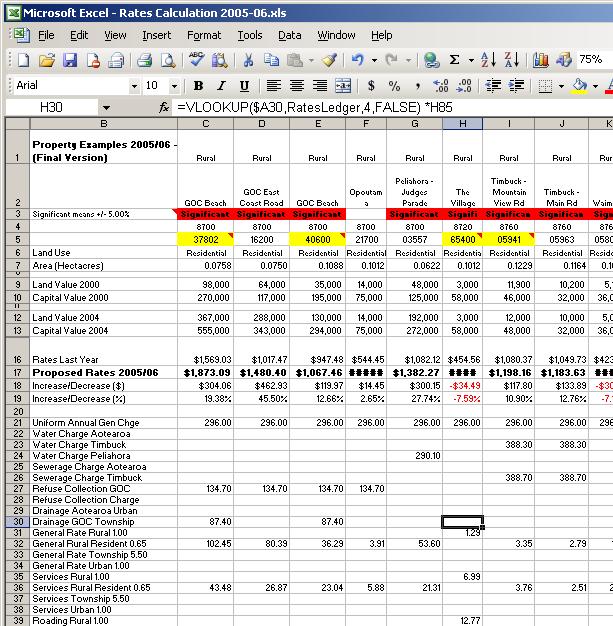Click the Permission icon in the toolbar
Viewport: 613px width, 626px height.
(93, 60)
